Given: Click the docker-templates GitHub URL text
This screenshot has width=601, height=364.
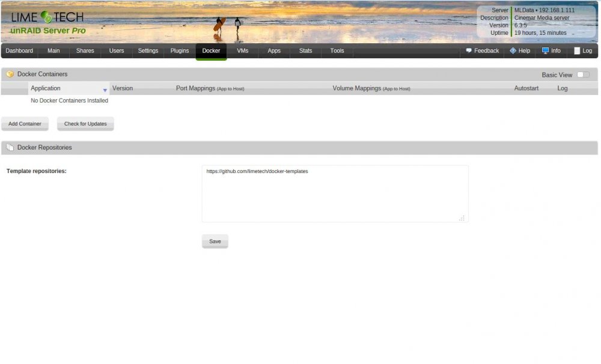Looking at the screenshot, I should pos(257,171).
